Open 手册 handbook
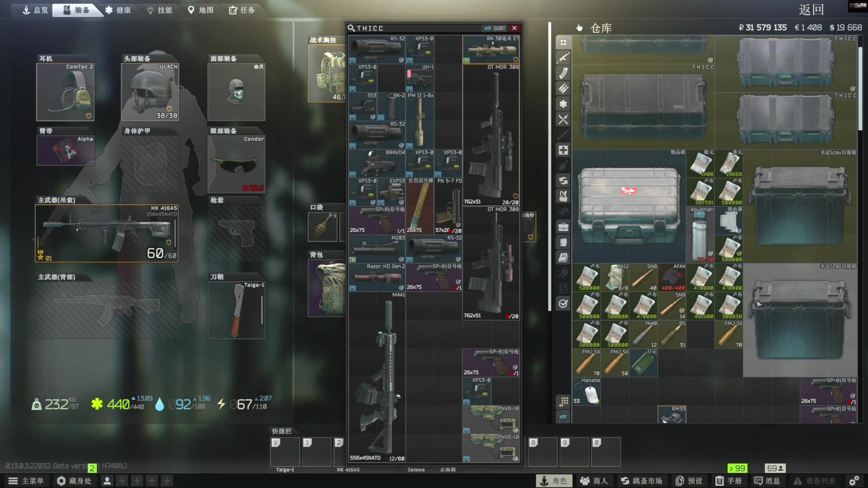The height and width of the screenshot is (488, 868). (x=728, y=481)
